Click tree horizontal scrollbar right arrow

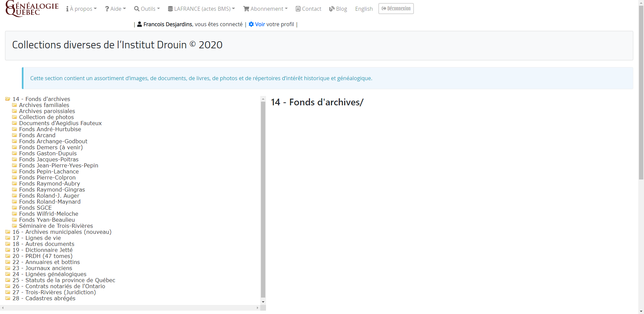[x=258, y=308]
